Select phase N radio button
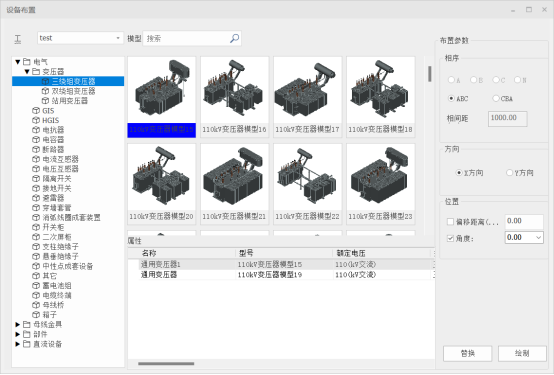The height and width of the screenshot is (375, 554). [517, 80]
